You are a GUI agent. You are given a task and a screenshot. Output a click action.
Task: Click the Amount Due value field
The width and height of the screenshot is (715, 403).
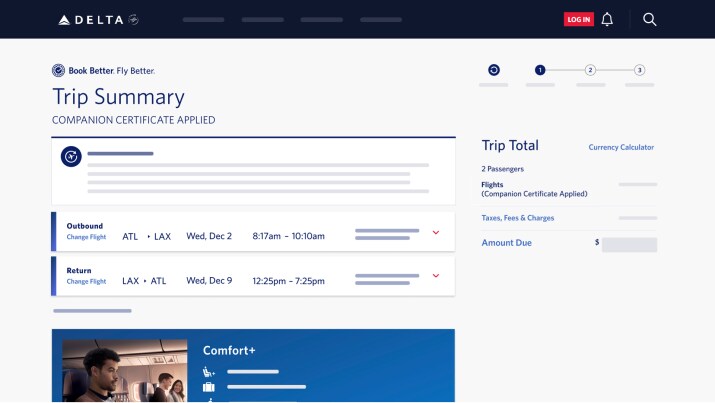click(x=629, y=245)
